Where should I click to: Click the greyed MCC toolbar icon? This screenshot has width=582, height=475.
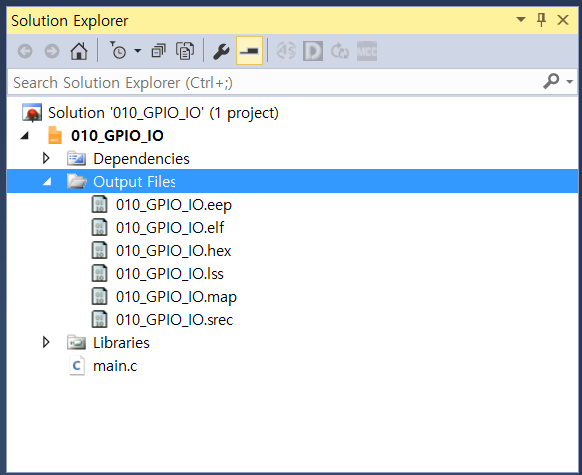click(367, 51)
